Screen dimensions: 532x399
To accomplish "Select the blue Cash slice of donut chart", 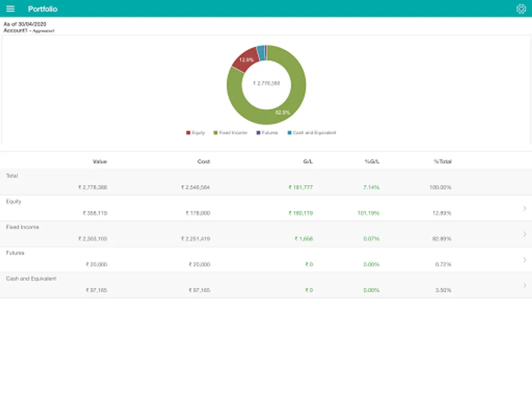I will tap(261, 52).
